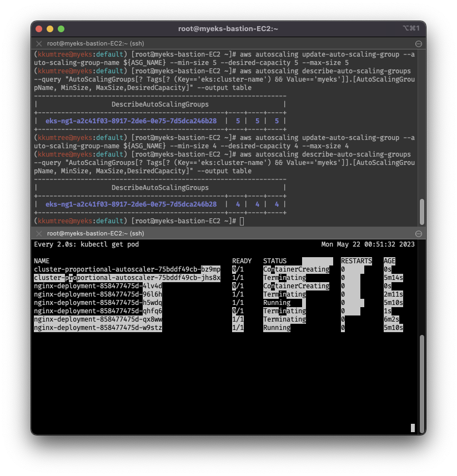Click pod nginx-deployment-858477475d-h5wdq
This screenshot has height=476, width=457.
[x=98, y=303]
